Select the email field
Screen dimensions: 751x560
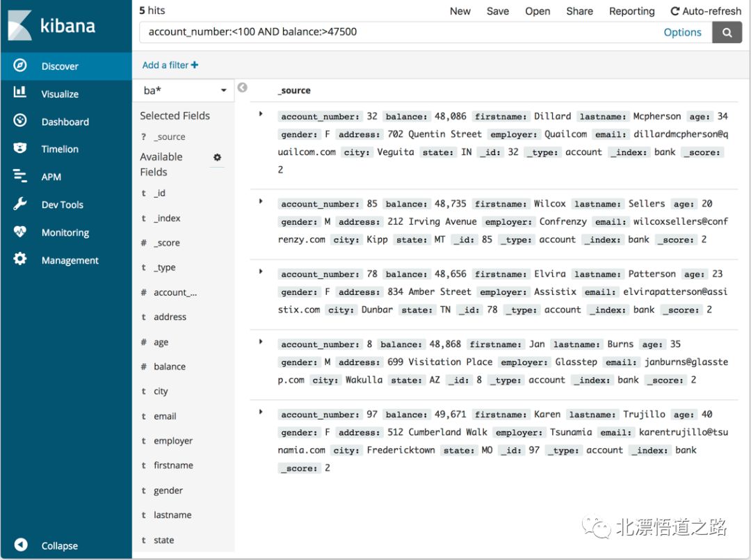(x=165, y=416)
